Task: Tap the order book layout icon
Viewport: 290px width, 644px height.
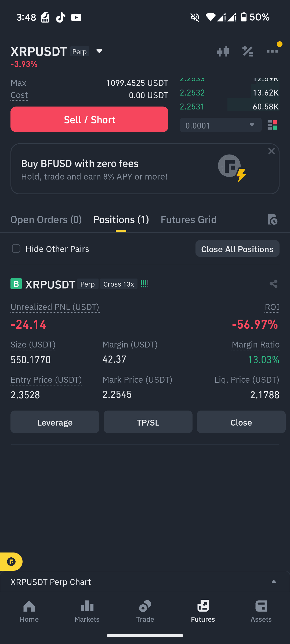Action: pos(272,125)
